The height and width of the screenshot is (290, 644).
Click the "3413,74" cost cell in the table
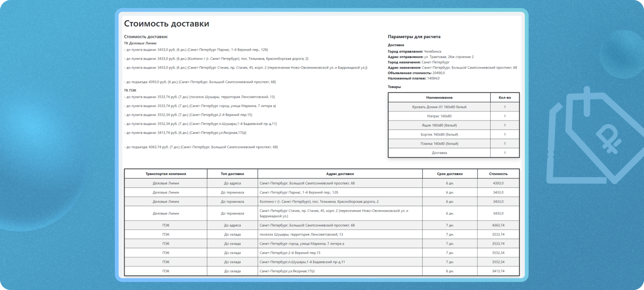tap(498, 271)
